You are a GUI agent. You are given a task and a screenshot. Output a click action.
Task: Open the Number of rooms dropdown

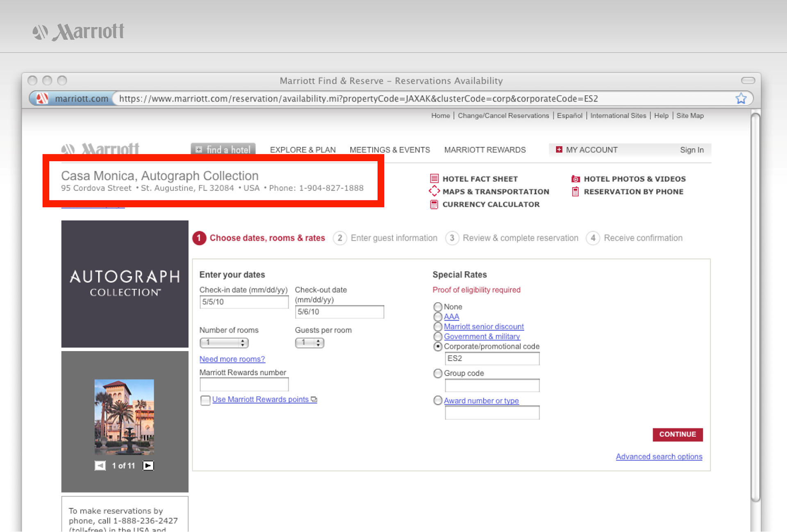click(224, 343)
